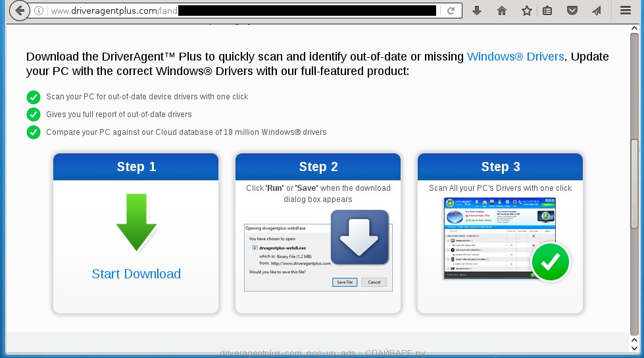Bookmark this page with the star icon
This screenshot has height=358, width=644.
point(526,11)
